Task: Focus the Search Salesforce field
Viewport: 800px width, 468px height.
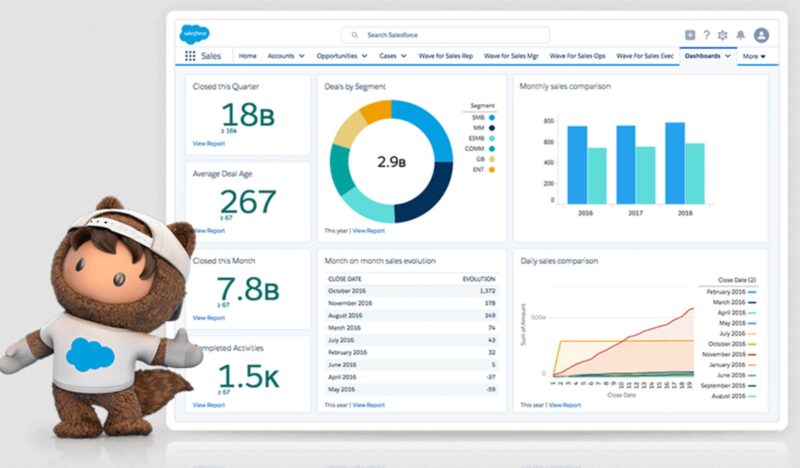Action: (x=445, y=35)
